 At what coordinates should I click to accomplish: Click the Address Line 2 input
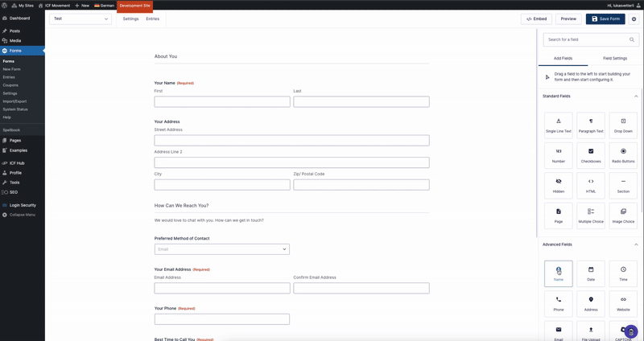point(291,162)
